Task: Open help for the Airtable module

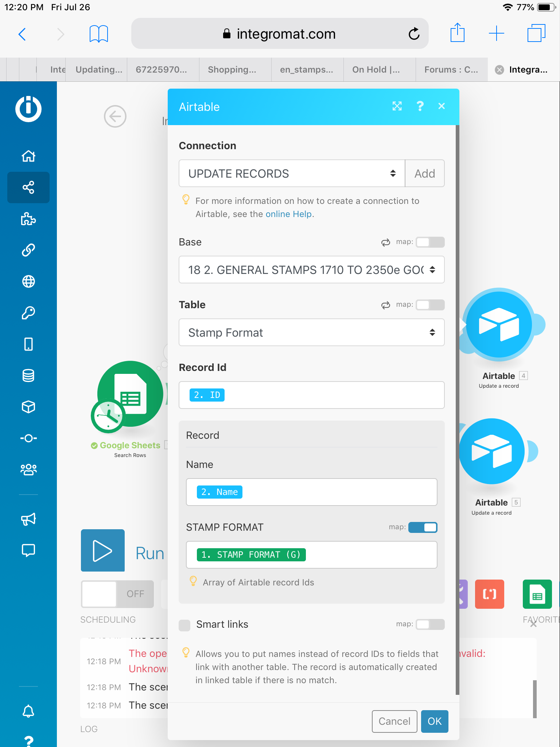Action: [420, 106]
